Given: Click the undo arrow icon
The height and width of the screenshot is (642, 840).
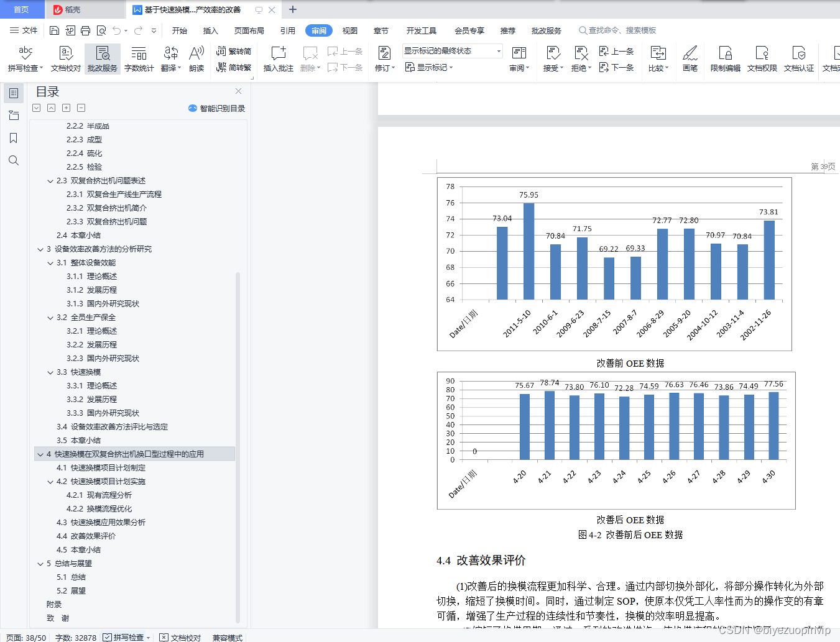Looking at the screenshot, I should 117,30.
